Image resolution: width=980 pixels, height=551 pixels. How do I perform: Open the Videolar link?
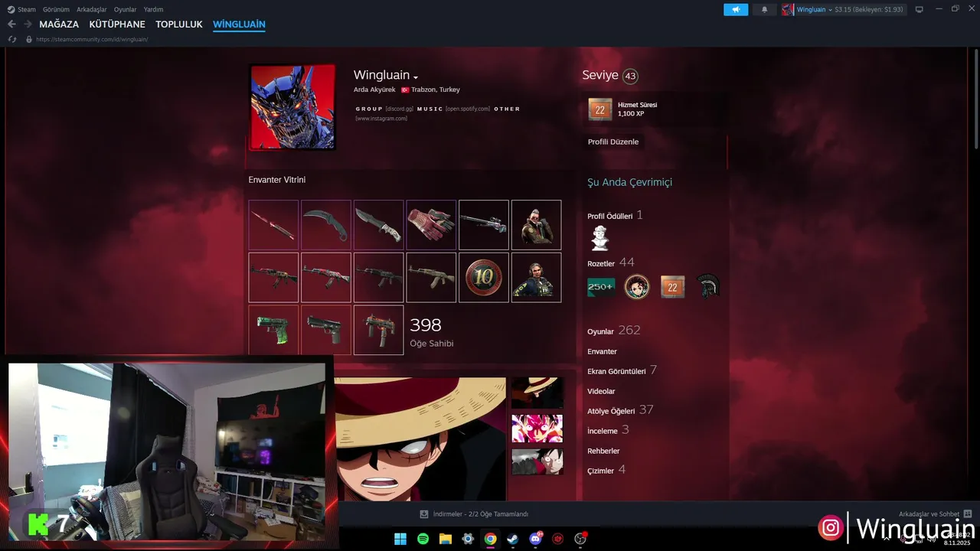pos(601,391)
